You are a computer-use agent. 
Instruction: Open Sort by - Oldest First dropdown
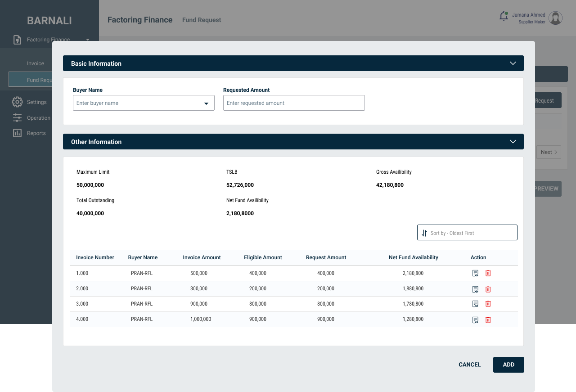tap(467, 233)
